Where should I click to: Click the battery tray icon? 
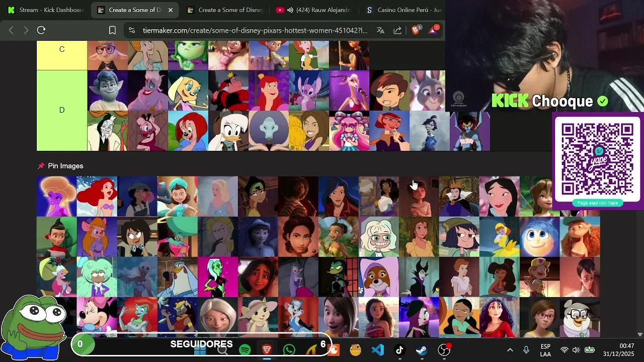pyautogui.click(x=590, y=350)
